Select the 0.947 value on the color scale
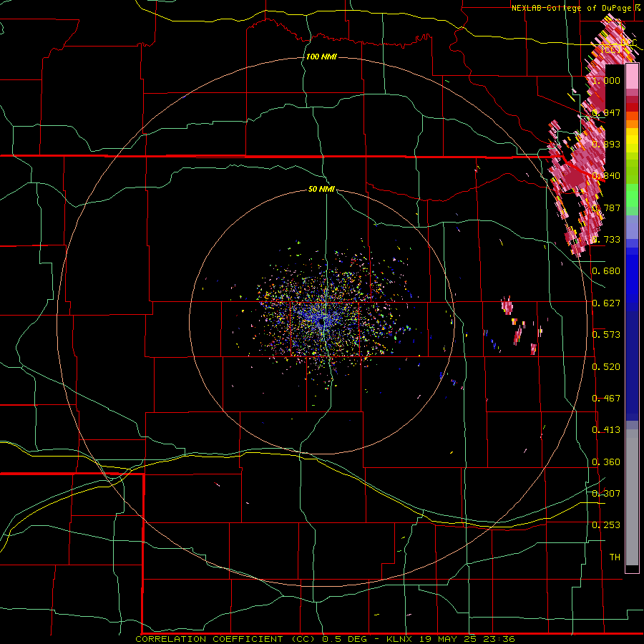This screenshot has height=644, width=644. coord(606,112)
